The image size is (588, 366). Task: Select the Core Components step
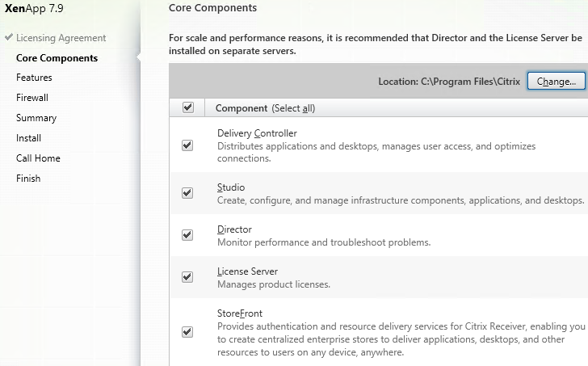(x=57, y=58)
